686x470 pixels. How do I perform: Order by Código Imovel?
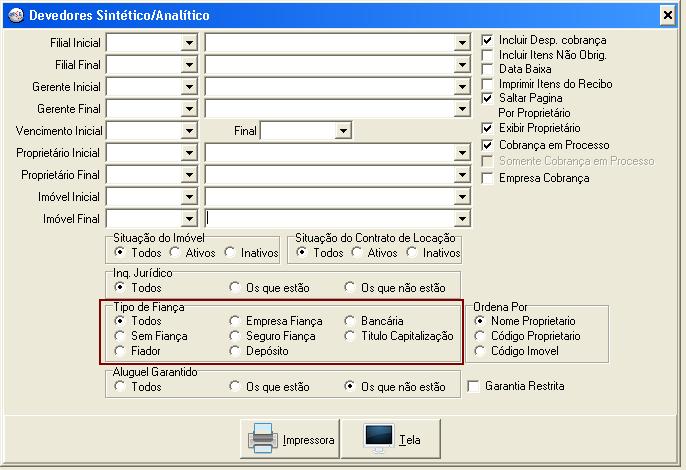tap(480, 351)
